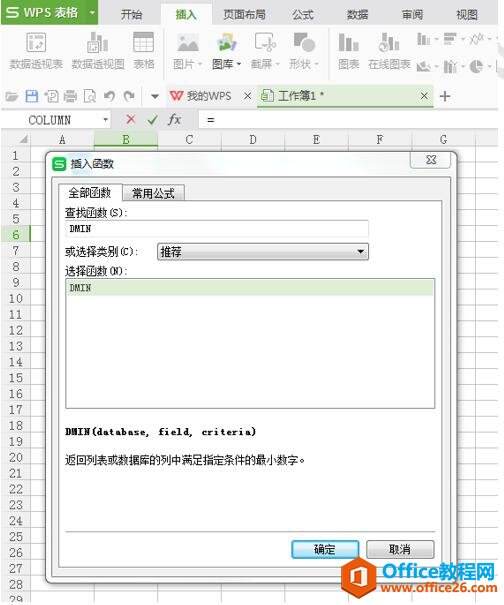Select DMIN in the function list
The image size is (504, 605).
tap(250, 287)
